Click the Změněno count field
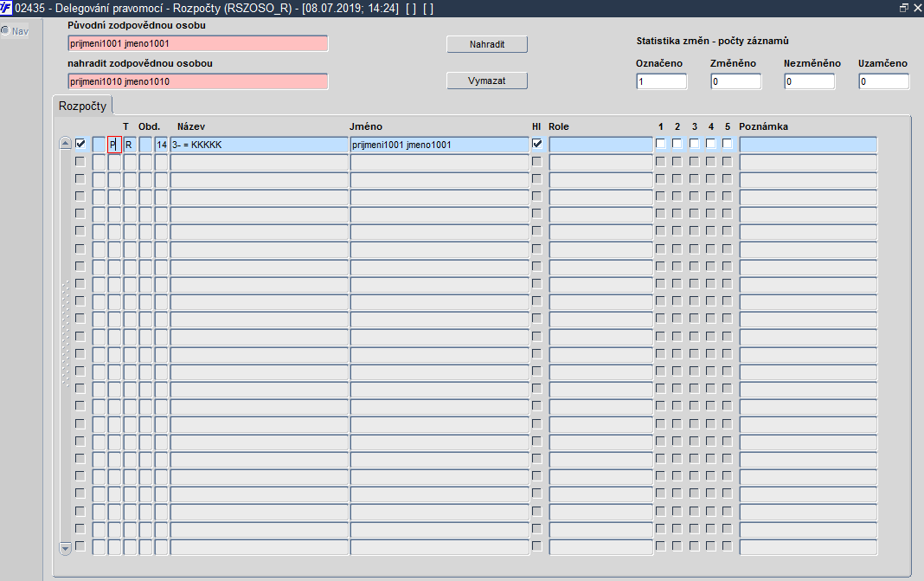This screenshot has width=924, height=581. [735, 81]
